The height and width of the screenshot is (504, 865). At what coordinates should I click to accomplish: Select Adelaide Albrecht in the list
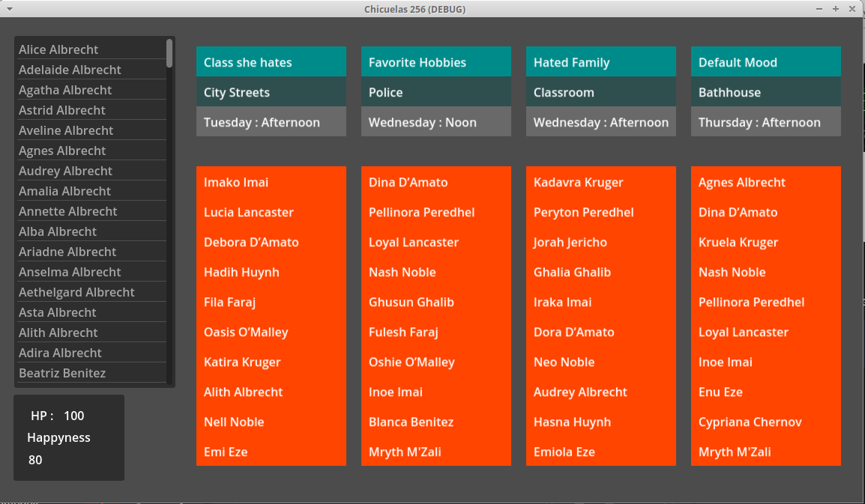point(91,70)
